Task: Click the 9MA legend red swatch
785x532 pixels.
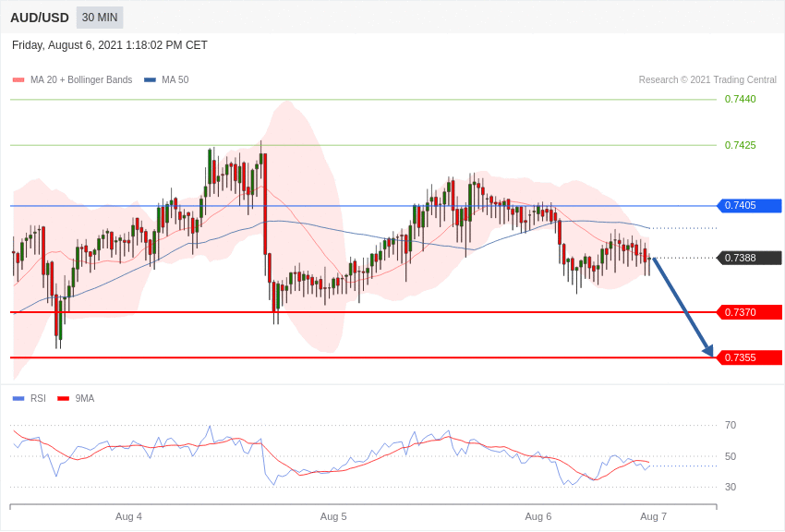Action: 63,399
